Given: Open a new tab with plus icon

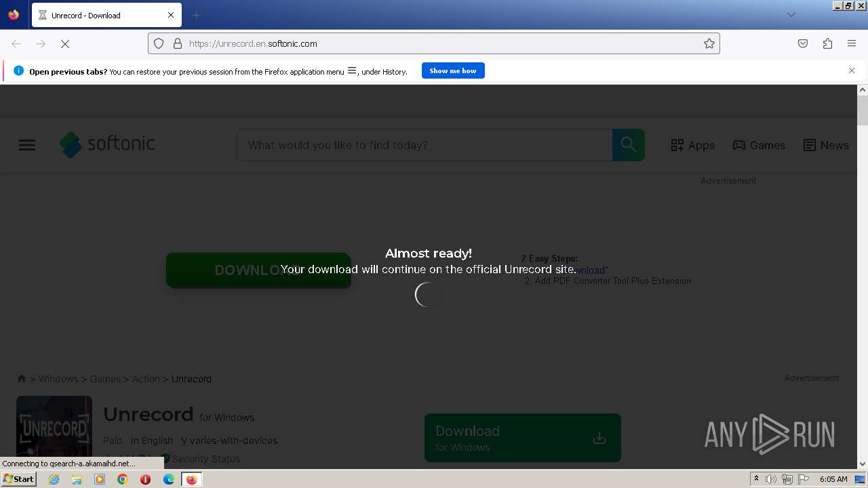Looking at the screenshot, I should (196, 15).
